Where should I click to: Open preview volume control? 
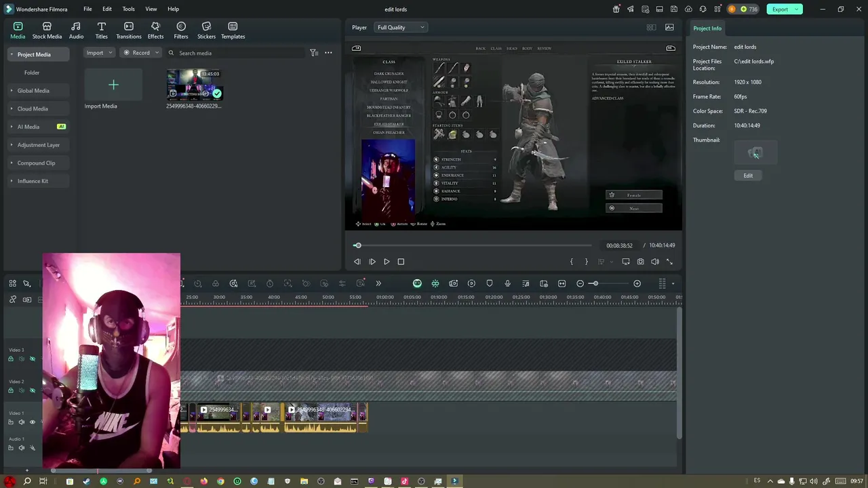pos(655,262)
